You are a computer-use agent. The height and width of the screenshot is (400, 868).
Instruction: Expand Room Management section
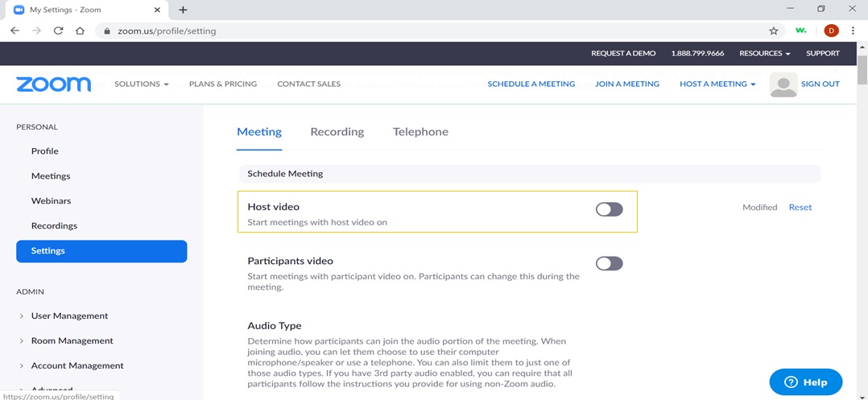coord(72,340)
